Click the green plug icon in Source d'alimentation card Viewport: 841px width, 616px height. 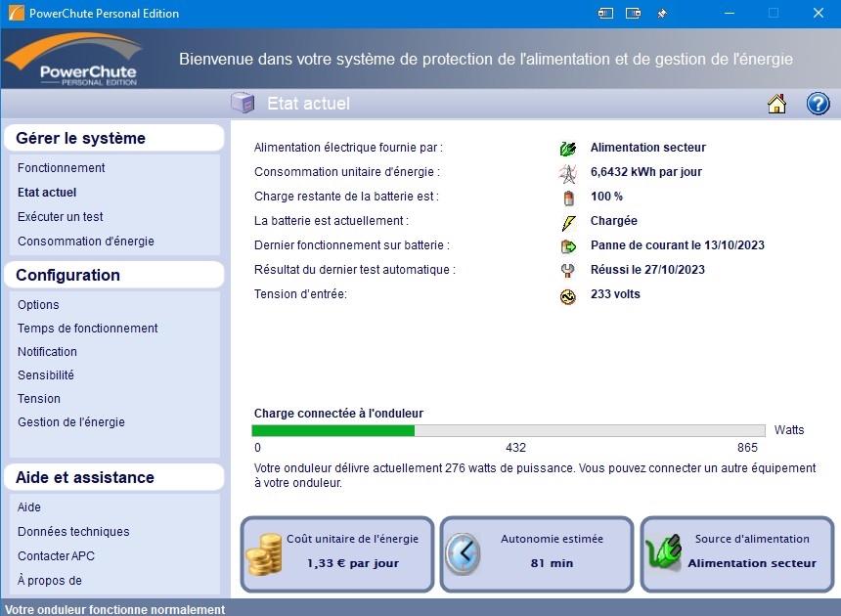pyautogui.click(x=664, y=552)
